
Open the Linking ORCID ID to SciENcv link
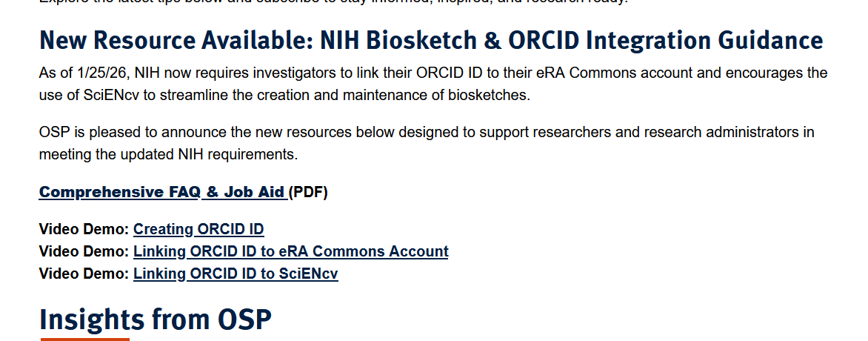click(x=236, y=274)
